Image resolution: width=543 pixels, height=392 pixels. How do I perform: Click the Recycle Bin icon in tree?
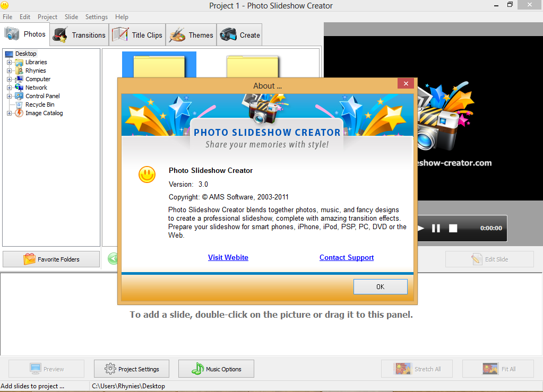[x=20, y=104]
